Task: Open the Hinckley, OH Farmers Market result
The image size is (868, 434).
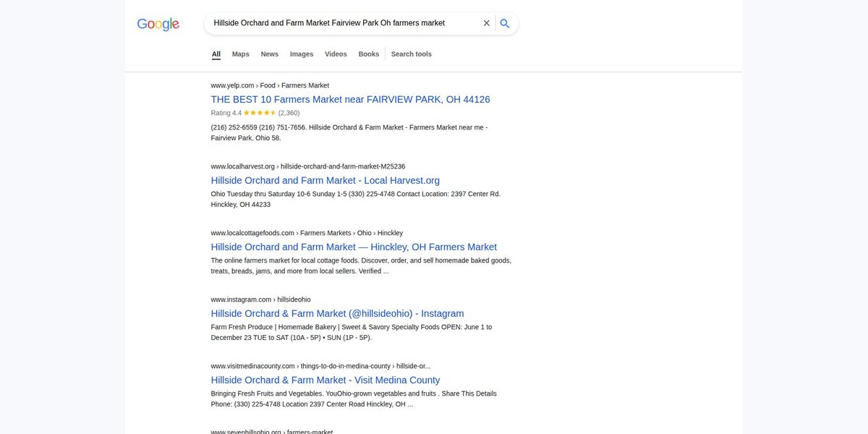Action: point(354,247)
